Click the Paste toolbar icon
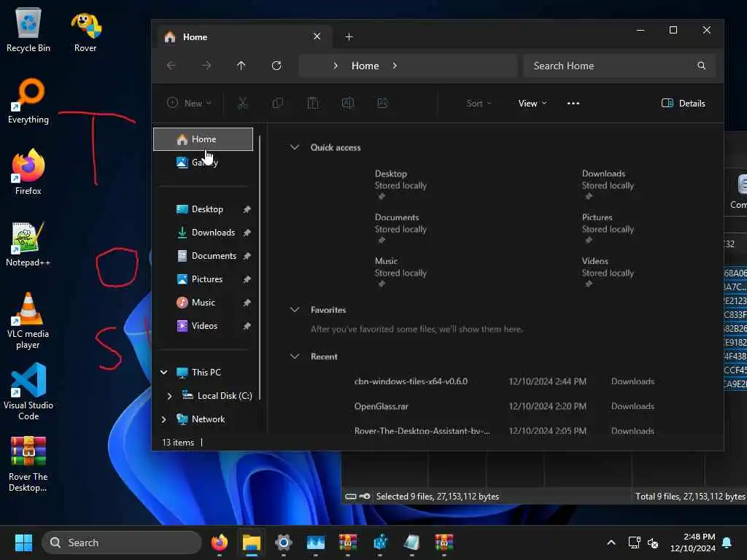Viewport: 747px width, 560px height. pyautogui.click(x=313, y=104)
